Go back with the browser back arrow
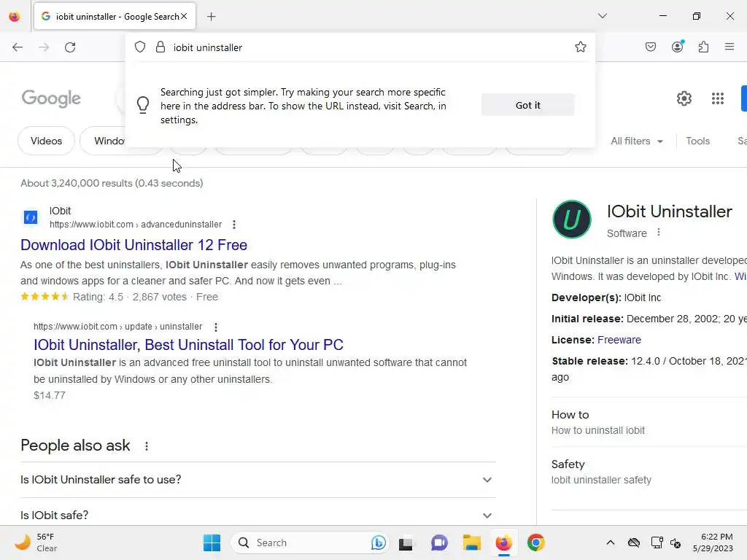The width and height of the screenshot is (747, 560). (18, 47)
